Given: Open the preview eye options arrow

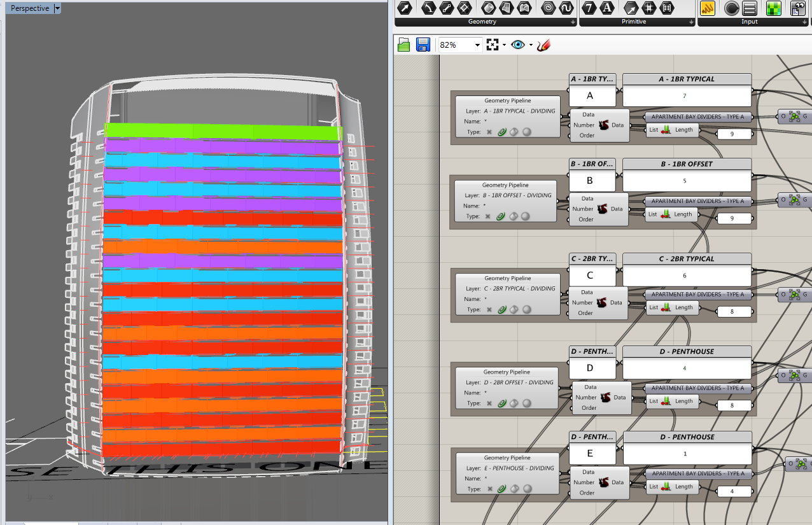Looking at the screenshot, I should pos(531,45).
